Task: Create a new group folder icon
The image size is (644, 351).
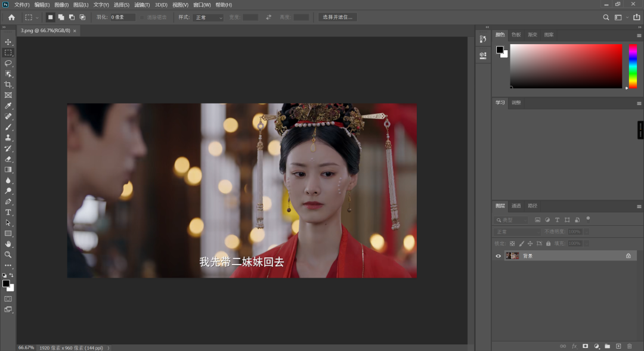Action: 608,346
